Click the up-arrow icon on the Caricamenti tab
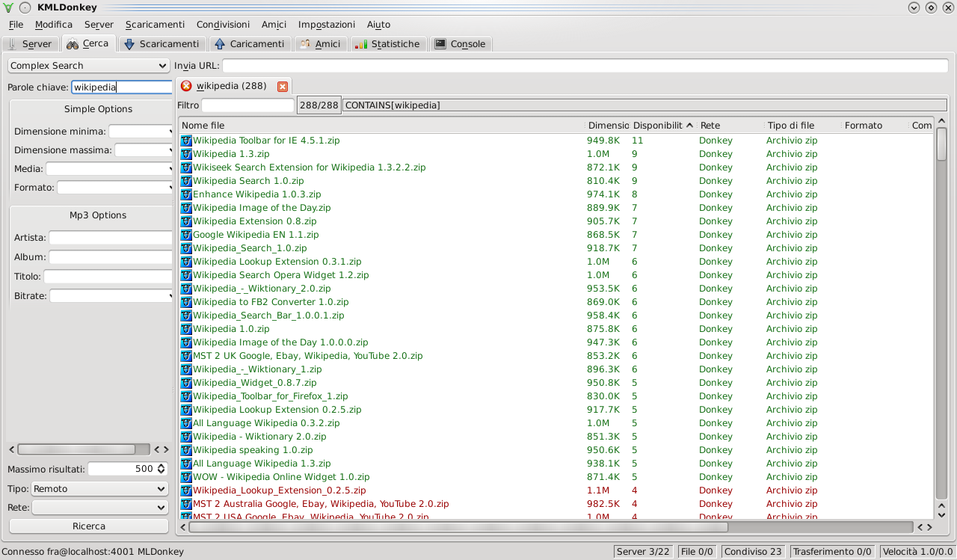This screenshot has height=560, width=957. tap(220, 44)
